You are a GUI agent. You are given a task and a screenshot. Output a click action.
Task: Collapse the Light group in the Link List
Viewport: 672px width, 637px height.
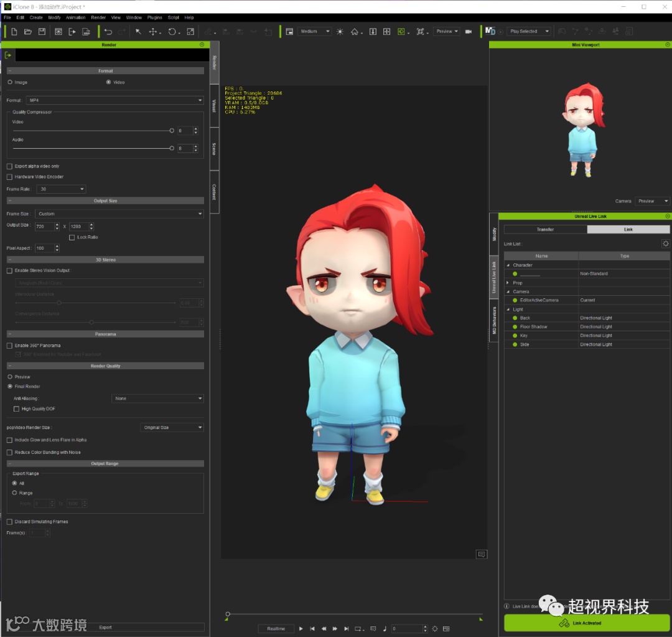coord(508,309)
